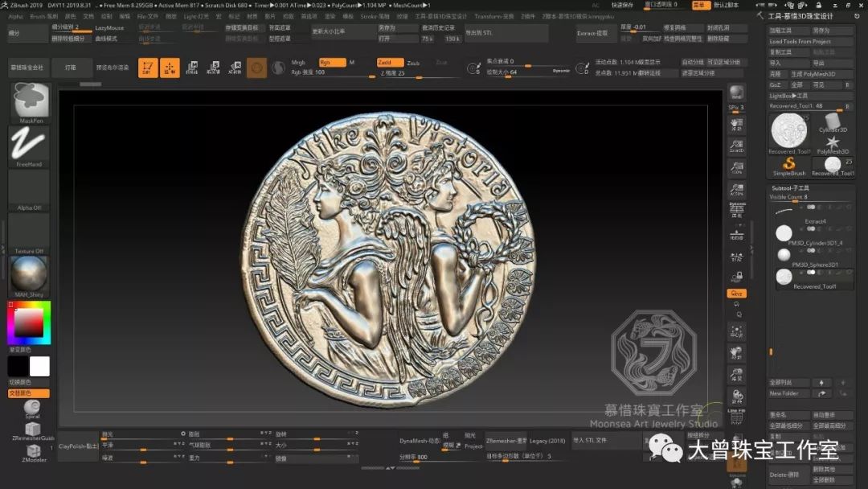The image size is (868, 489).
Task: Toggle LazyMouse option
Action: point(109,27)
